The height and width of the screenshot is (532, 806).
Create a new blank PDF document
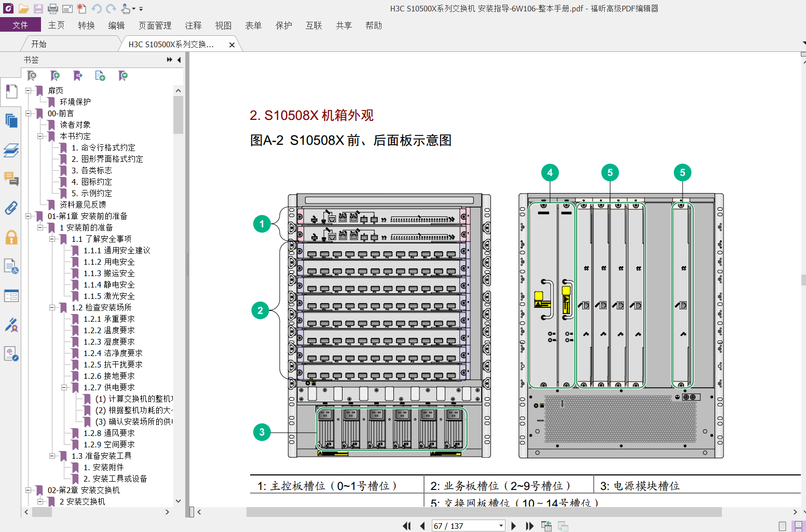pyautogui.click(x=81, y=8)
